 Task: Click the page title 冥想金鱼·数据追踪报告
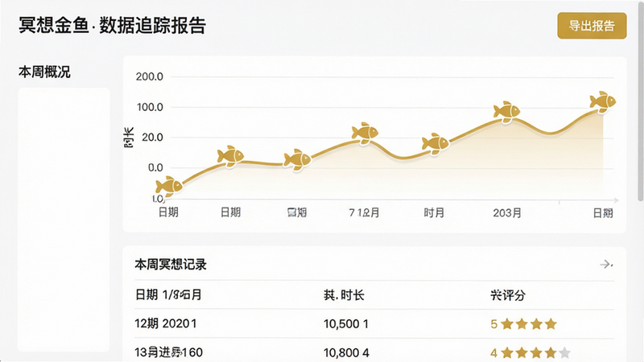[112, 26]
